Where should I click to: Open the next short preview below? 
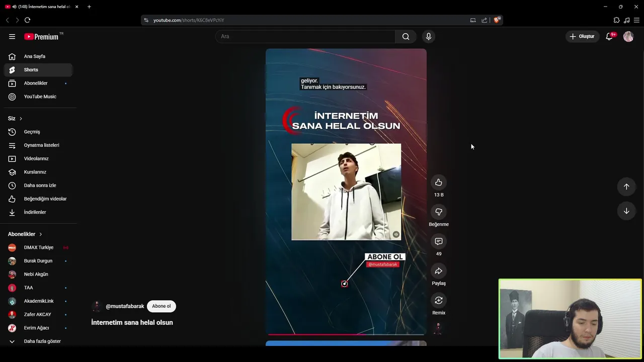pyautogui.click(x=346, y=343)
